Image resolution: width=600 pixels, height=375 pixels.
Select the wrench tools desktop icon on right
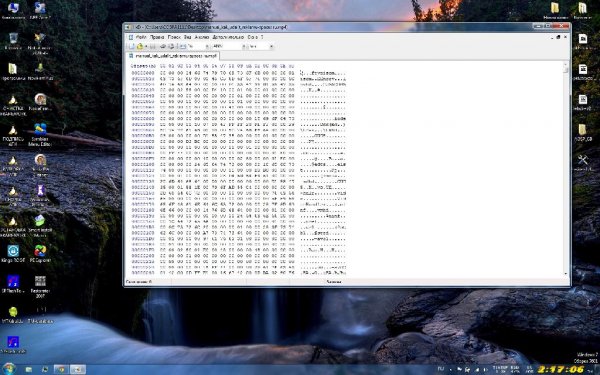pyautogui.click(x=582, y=163)
